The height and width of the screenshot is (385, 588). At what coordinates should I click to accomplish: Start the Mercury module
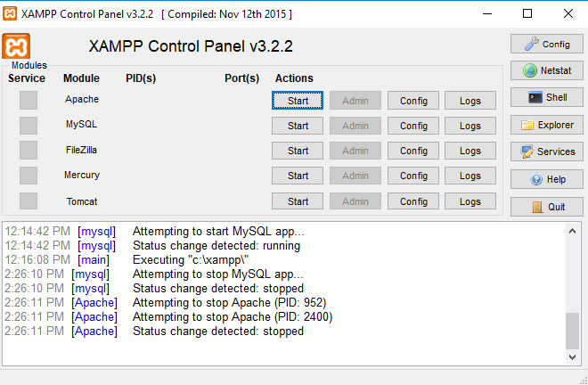click(298, 176)
